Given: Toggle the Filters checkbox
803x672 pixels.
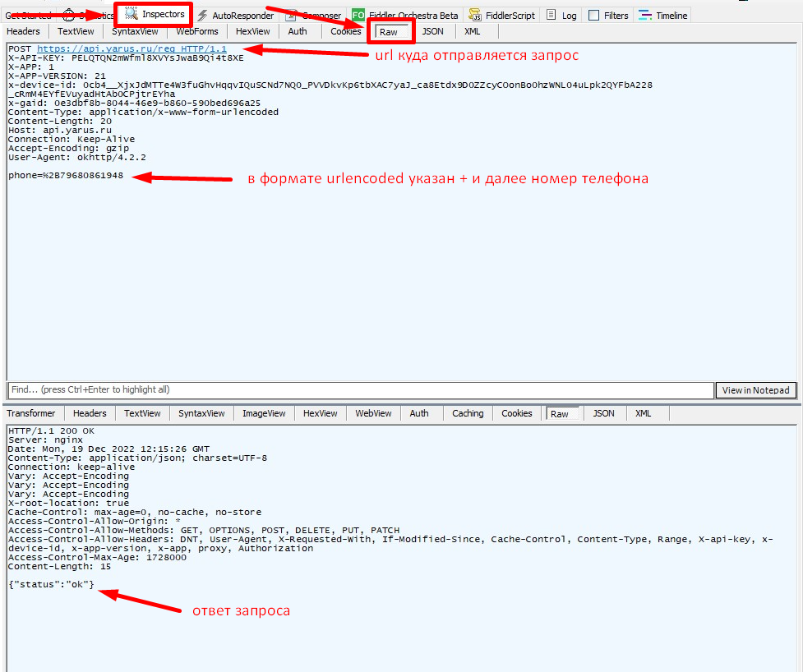Looking at the screenshot, I should coord(593,16).
